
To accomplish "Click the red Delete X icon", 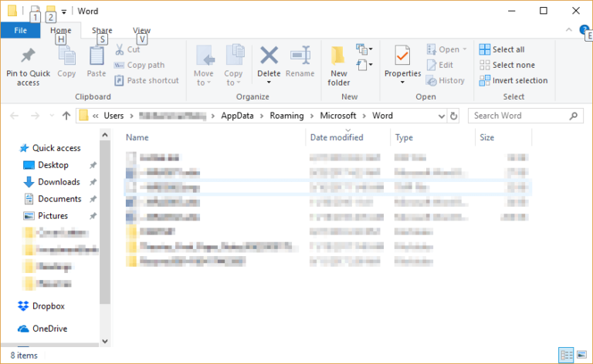I will pyautogui.click(x=269, y=56).
